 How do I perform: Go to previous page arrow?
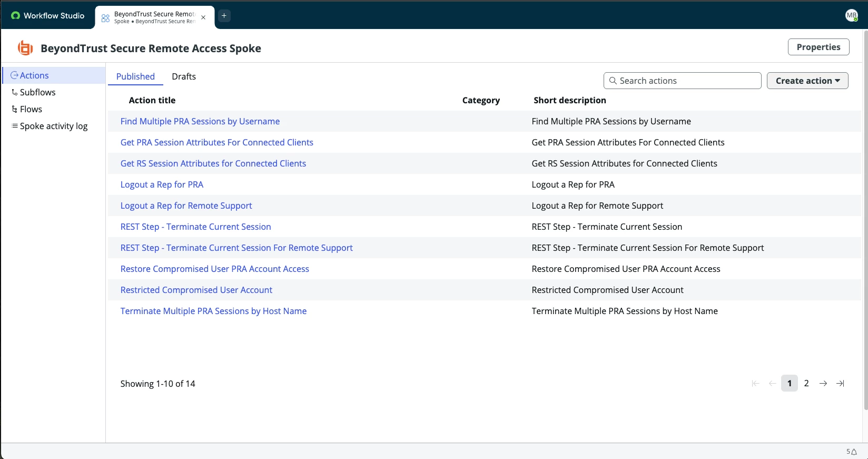click(x=772, y=384)
